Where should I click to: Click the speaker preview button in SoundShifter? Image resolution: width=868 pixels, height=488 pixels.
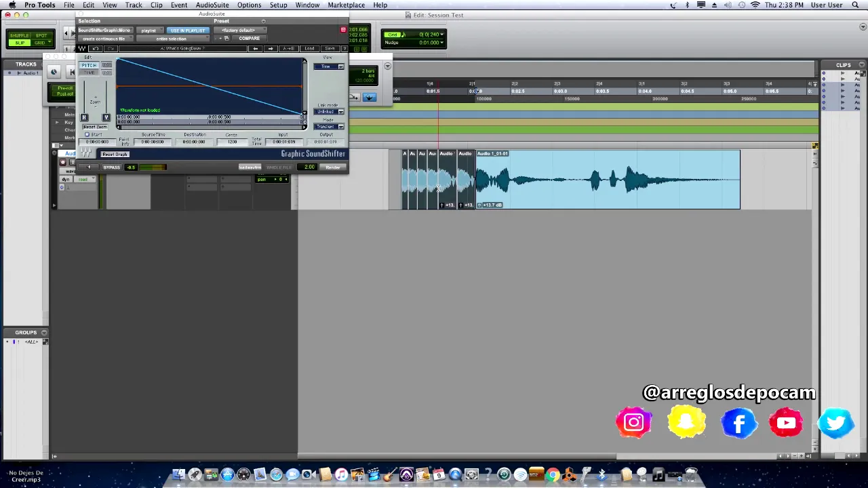89,167
